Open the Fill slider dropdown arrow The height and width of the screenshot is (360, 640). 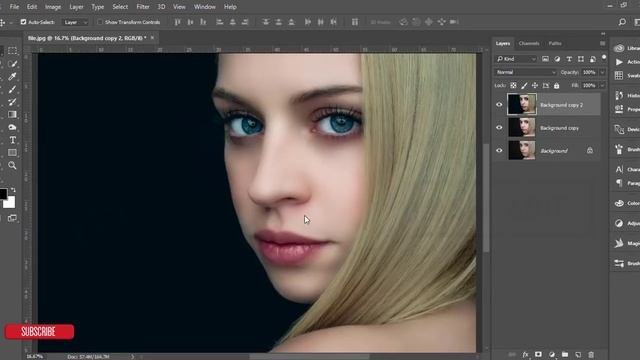pyautogui.click(x=602, y=86)
